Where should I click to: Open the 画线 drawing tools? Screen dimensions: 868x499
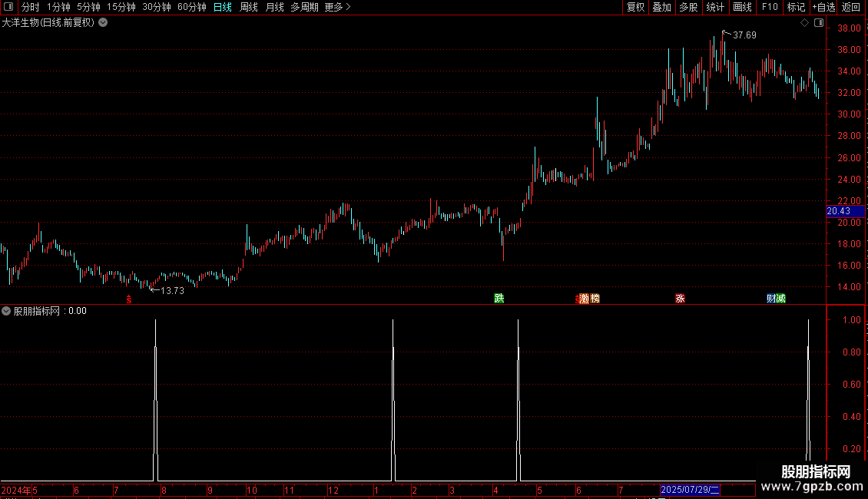742,7
